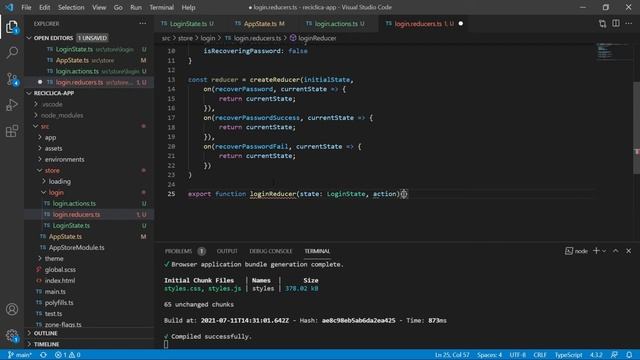Collapse the RECICLICA-APP folder section
This screenshot has width=640, height=360.
54,93
